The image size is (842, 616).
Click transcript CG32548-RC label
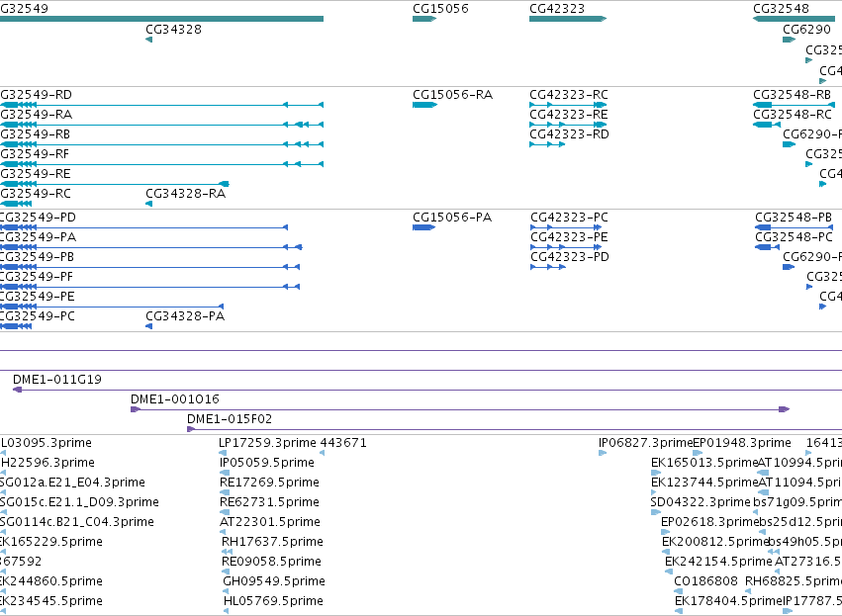793,115
